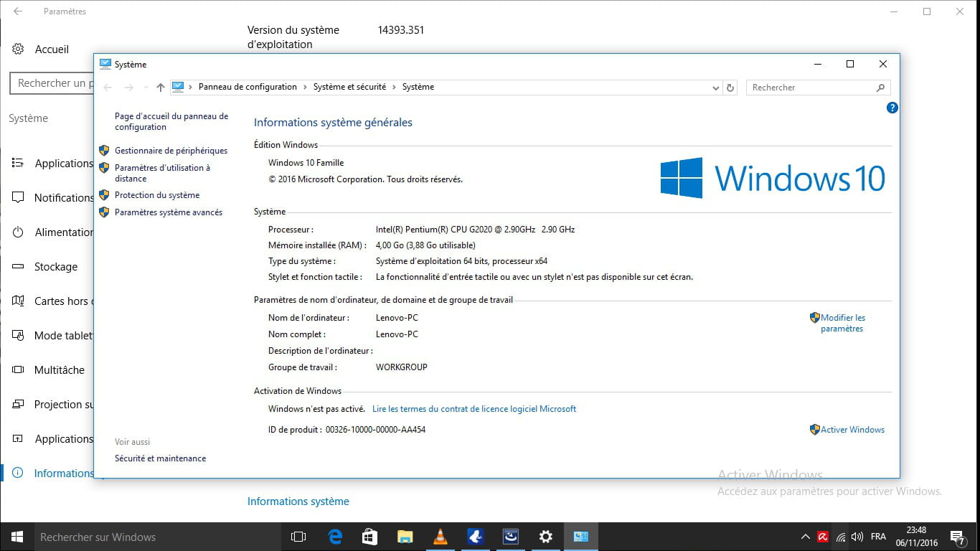The image size is (980, 551).
Task: Click the search field in Paramètres window
Action: coord(52,83)
